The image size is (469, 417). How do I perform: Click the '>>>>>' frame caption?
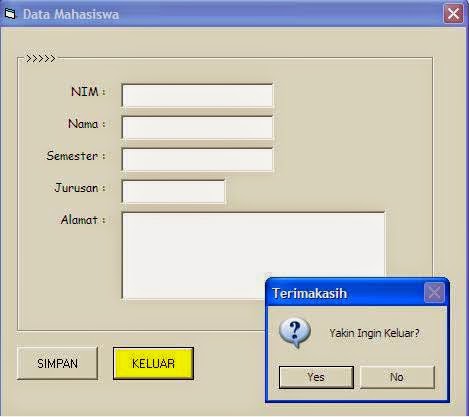[41, 59]
